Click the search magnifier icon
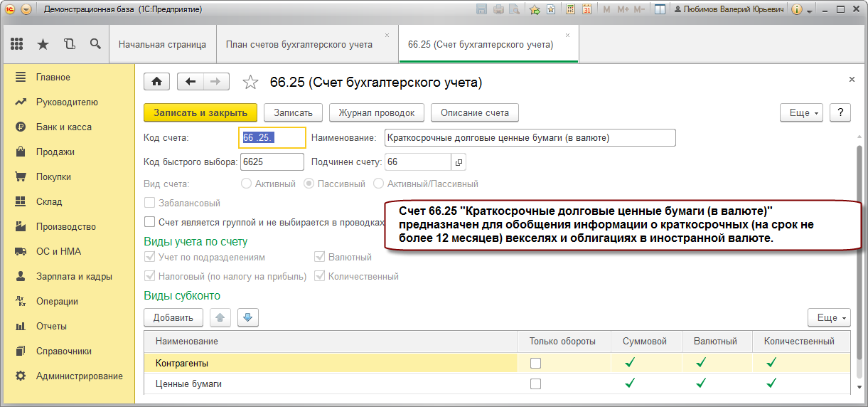 click(x=95, y=44)
